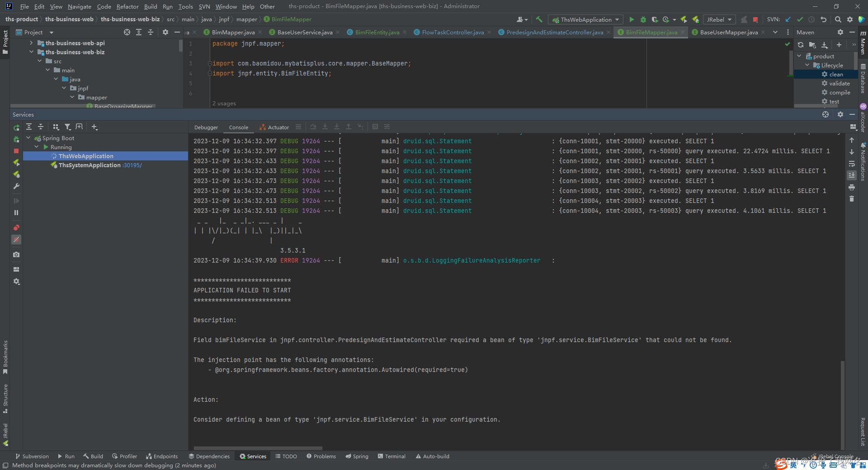868x470 pixels.
Task: Reimport Maven projects with the refresh icon
Action: tap(800, 45)
